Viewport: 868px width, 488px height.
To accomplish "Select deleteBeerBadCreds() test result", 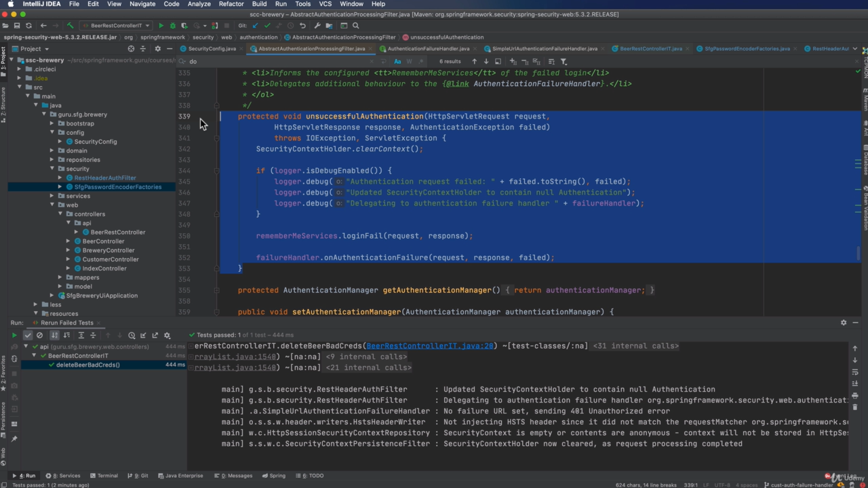I will [x=87, y=365].
